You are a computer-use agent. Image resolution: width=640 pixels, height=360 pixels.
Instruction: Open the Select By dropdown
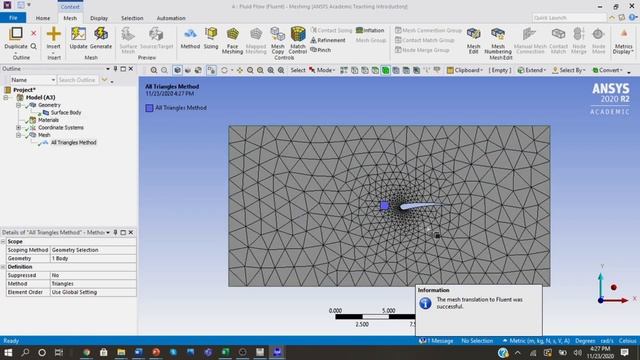pyautogui.click(x=569, y=70)
